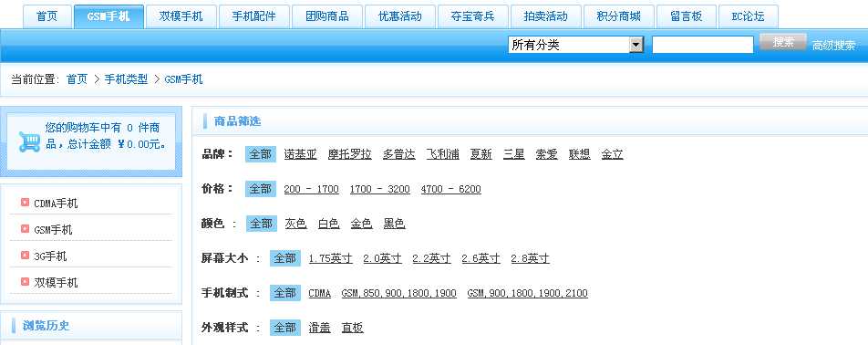Select 全部 in the 屏幕大小 filter row
The height and width of the screenshot is (345, 868).
pyautogui.click(x=285, y=258)
